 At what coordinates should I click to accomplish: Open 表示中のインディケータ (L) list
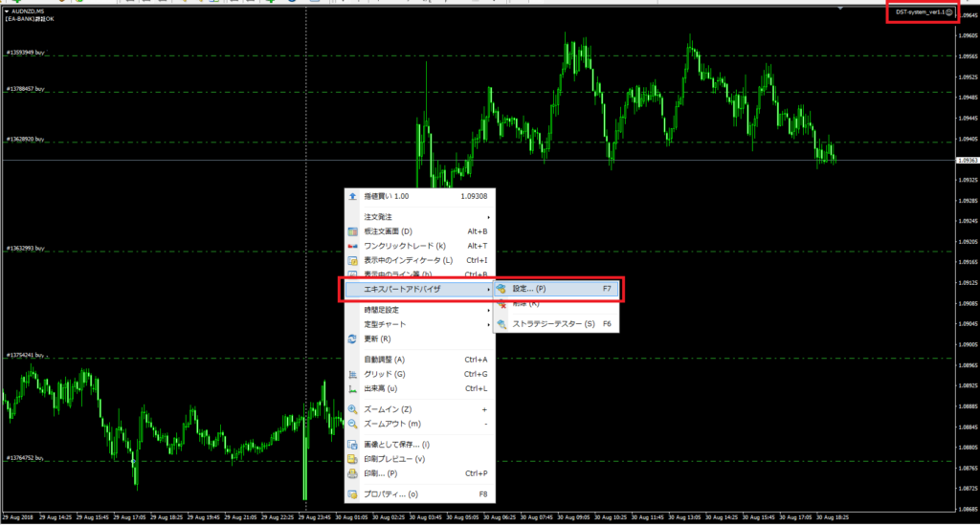coord(419,260)
